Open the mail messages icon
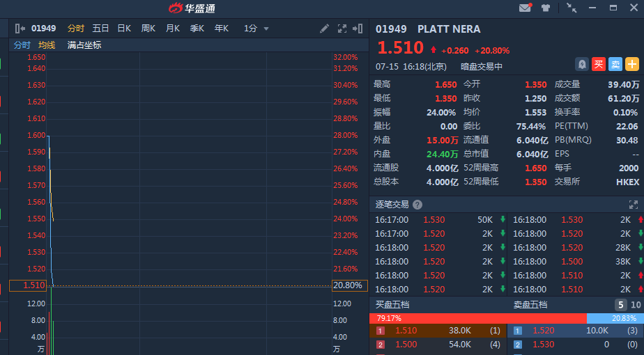This screenshot has height=355, width=644. pyautogui.click(x=525, y=8)
